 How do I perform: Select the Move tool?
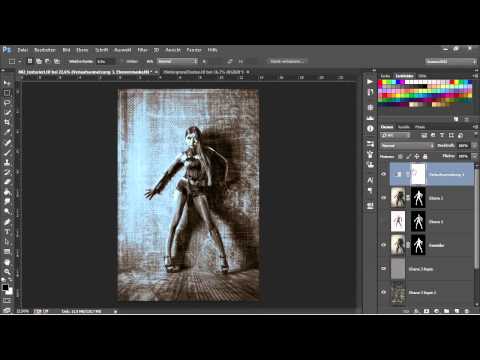7,83
